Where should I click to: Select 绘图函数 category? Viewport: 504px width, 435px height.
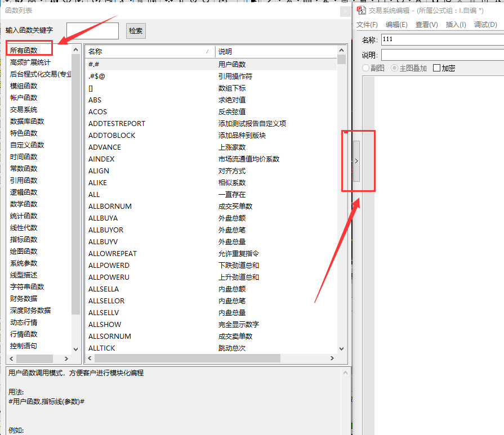pyautogui.click(x=24, y=251)
